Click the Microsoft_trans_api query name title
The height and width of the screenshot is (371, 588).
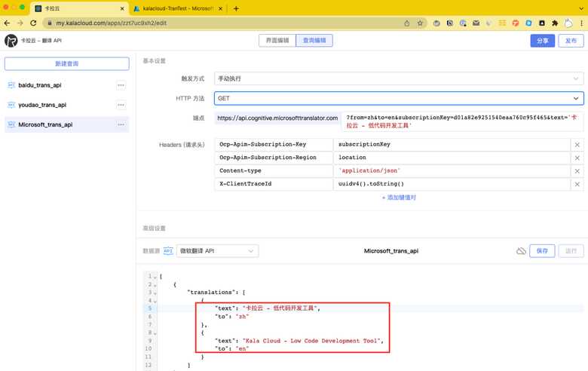[x=391, y=251]
